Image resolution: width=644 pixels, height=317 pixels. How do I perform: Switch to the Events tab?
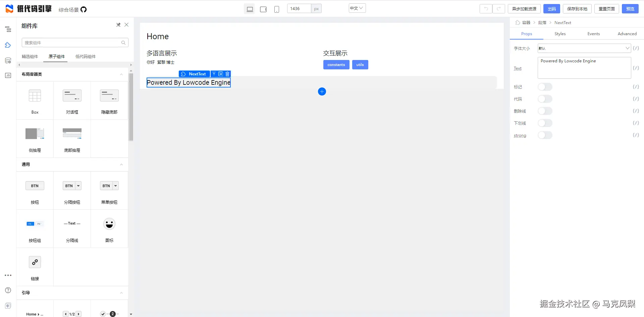pyautogui.click(x=594, y=34)
